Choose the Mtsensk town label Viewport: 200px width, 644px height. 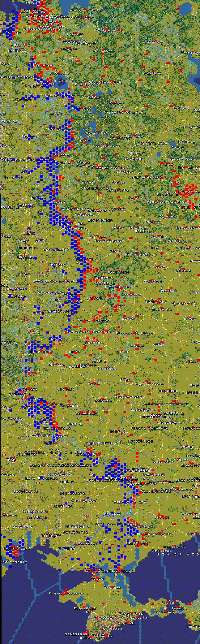(168, 291)
